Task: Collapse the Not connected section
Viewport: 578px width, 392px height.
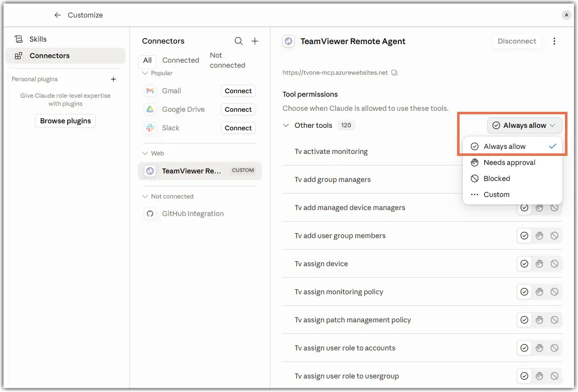Action: tap(145, 197)
